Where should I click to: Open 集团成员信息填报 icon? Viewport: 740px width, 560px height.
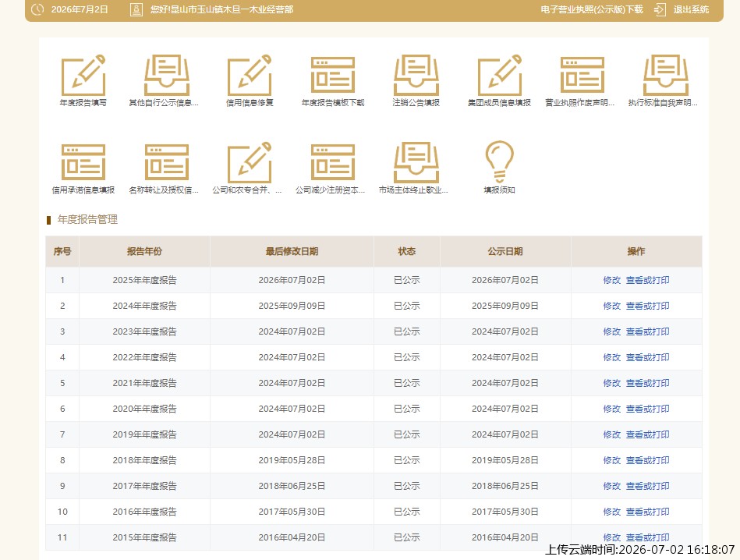pos(499,76)
